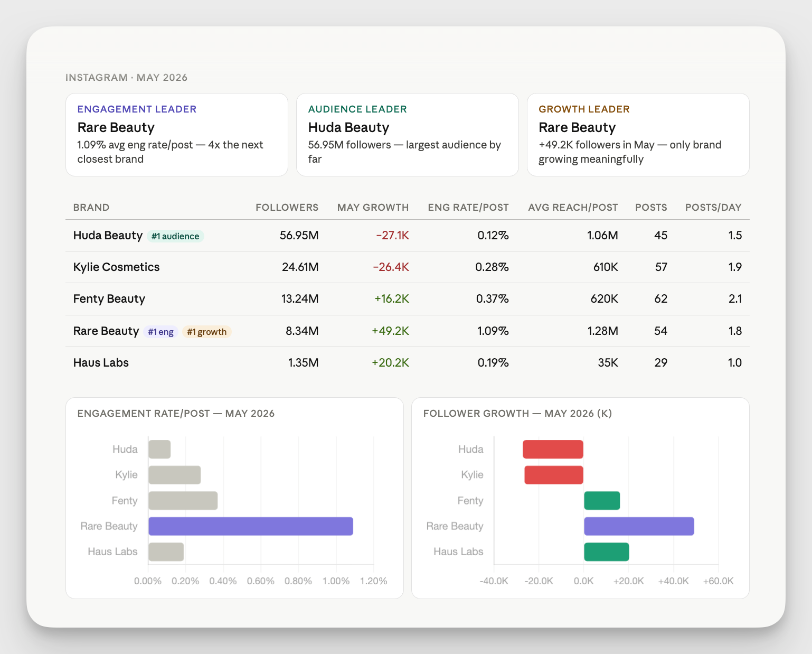Screen dimensions: 812x654
Task: Click the 1.09% engagement rate table cell
Action: pos(493,331)
